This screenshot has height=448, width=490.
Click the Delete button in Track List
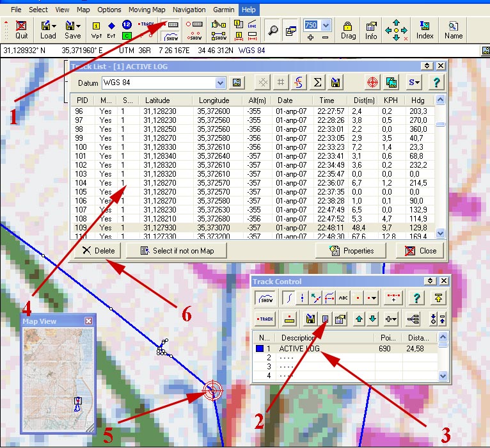(x=98, y=251)
